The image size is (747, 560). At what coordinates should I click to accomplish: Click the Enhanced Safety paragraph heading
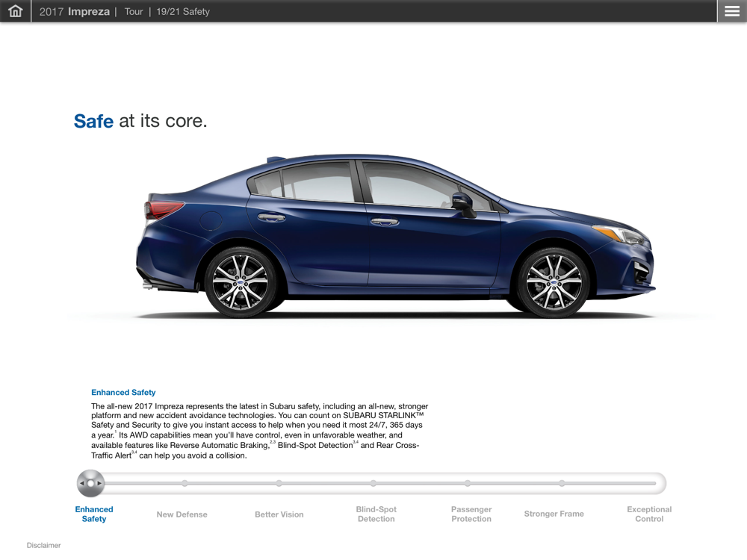point(123,393)
